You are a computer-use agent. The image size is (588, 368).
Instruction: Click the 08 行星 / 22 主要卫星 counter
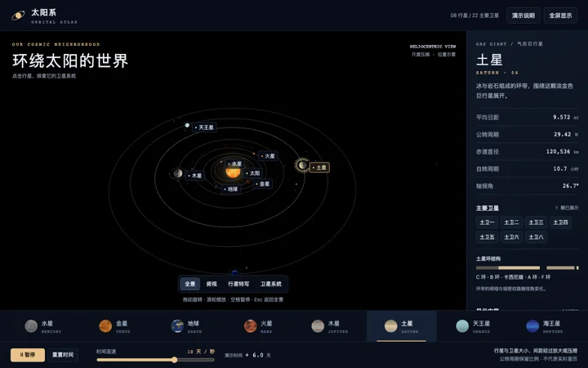click(474, 16)
